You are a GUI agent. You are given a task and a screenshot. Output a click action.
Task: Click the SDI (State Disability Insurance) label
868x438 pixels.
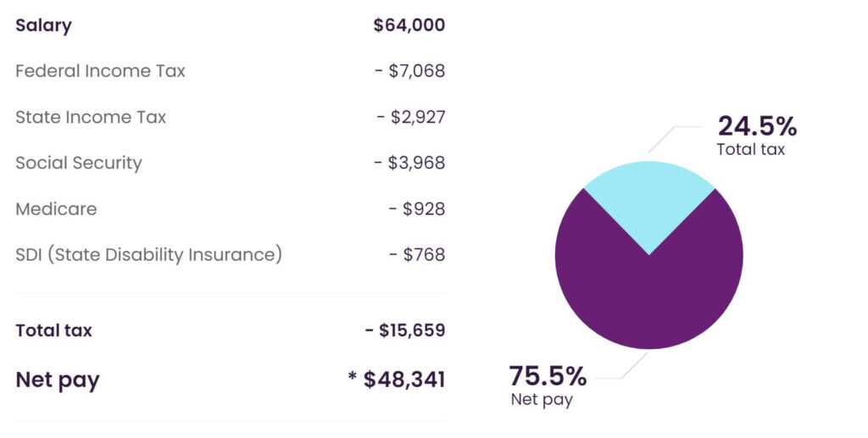(x=148, y=254)
